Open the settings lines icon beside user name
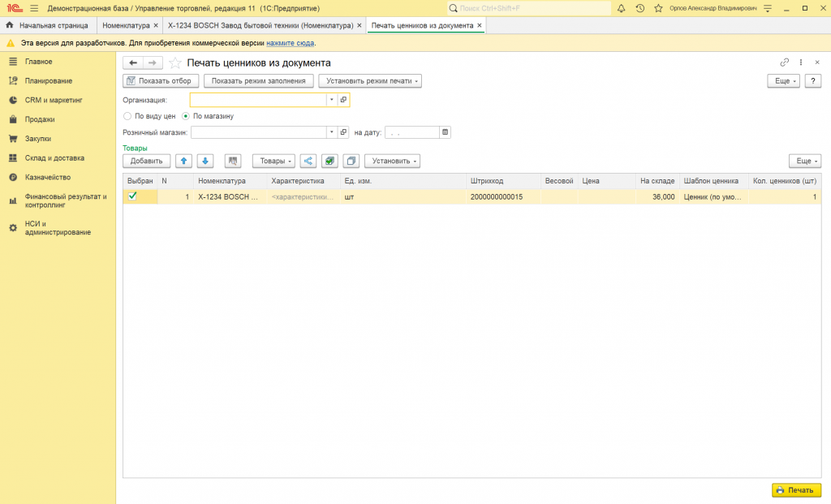This screenshot has height=504, width=831. tap(768, 8)
